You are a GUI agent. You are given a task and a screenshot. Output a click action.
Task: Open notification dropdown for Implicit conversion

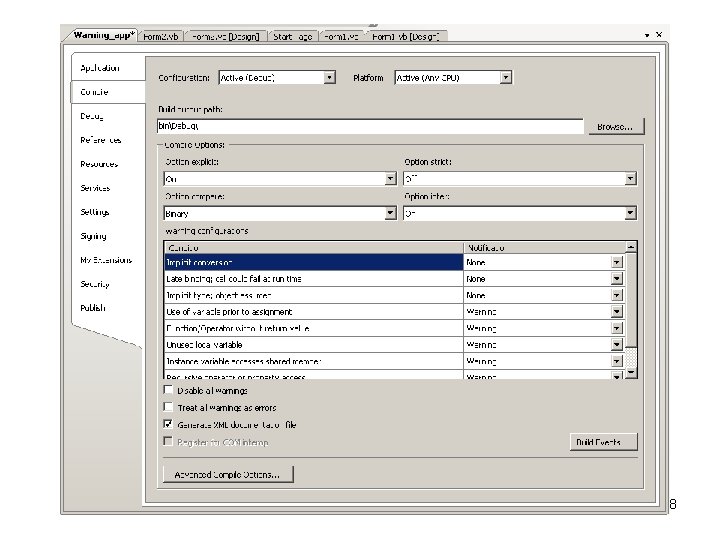617,262
